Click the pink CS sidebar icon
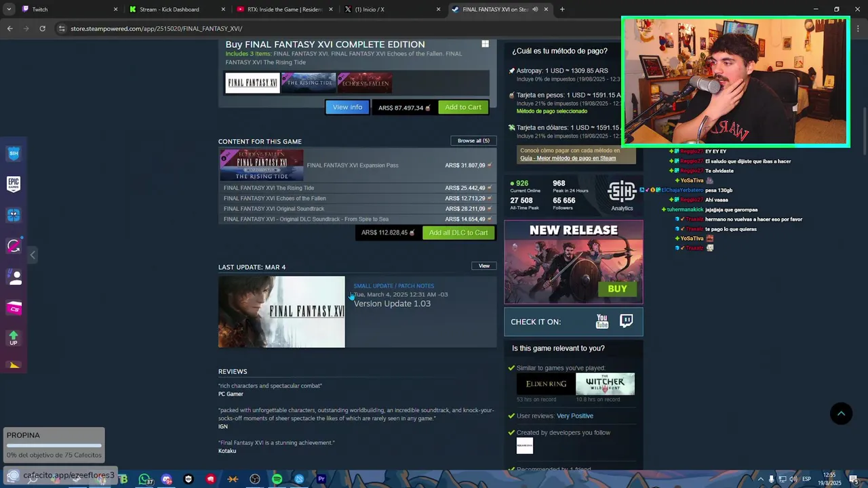Viewport: 868px width, 488px height. [x=14, y=308]
